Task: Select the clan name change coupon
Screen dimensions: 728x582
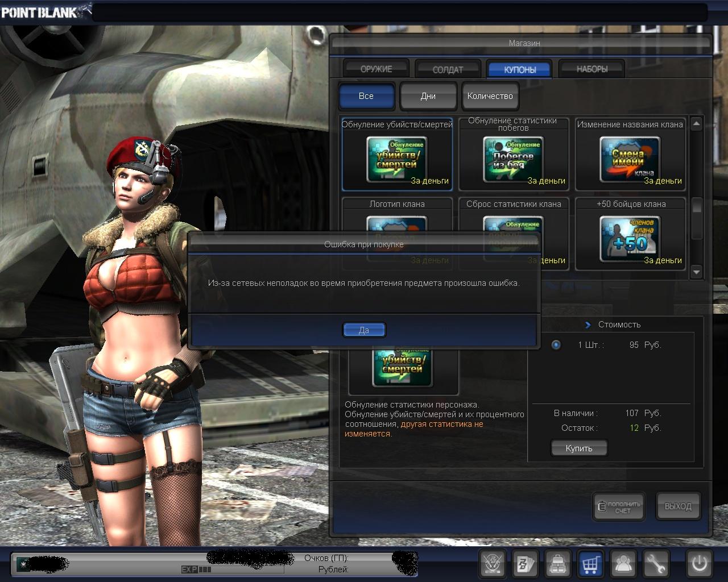Action: pos(630,154)
